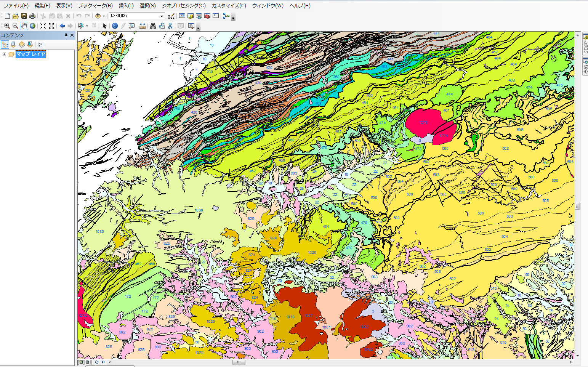This screenshot has height=367, width=588.
Task: Activate the Identify info tool
Action: click(115, 26)
